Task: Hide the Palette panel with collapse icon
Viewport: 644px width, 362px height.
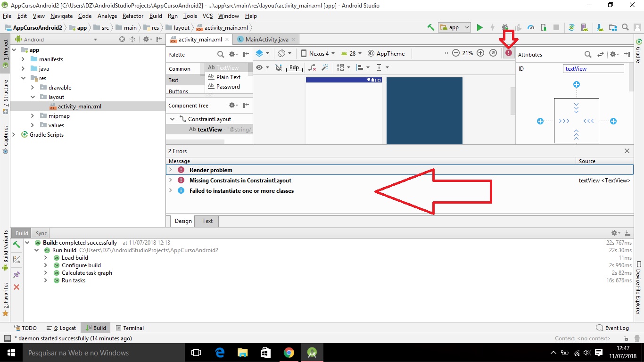Action: [246, 55]
